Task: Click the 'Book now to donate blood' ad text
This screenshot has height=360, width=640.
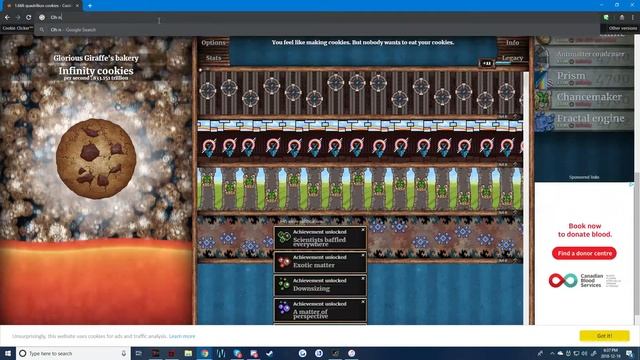Action: 584,230
